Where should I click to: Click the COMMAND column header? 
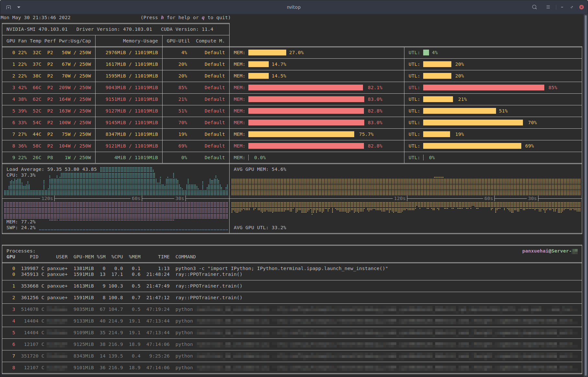[186, 257]
